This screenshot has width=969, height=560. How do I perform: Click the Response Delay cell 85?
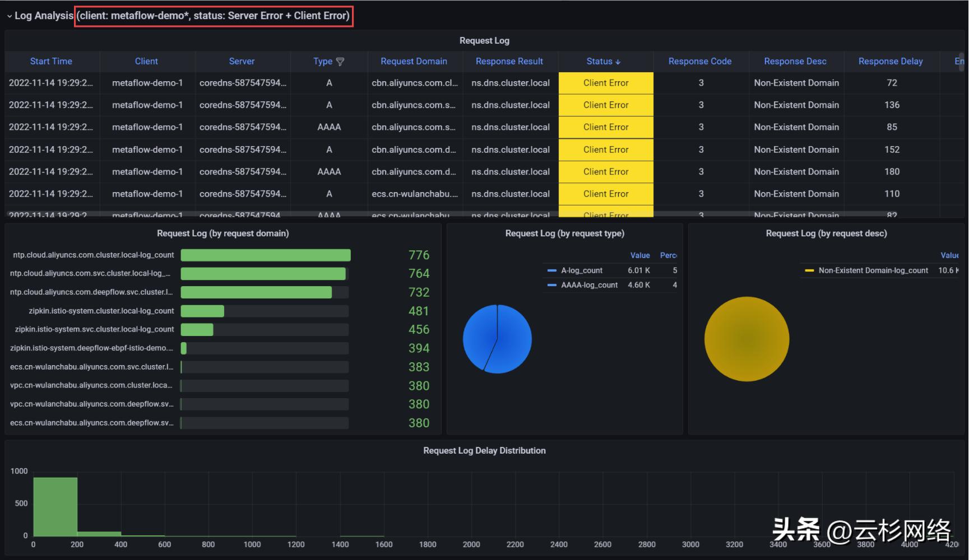[x=892, y=127]
